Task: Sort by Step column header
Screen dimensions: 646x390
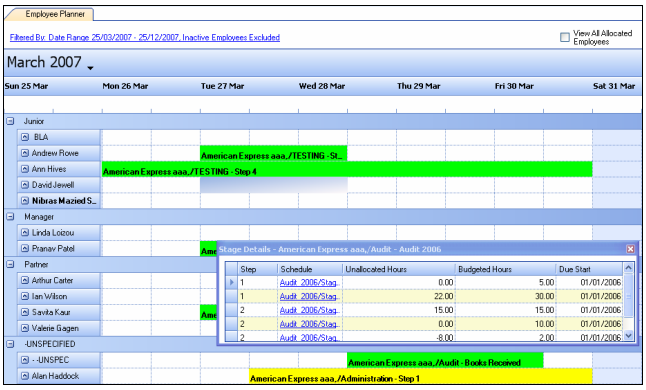Action: tap(258, 269)
